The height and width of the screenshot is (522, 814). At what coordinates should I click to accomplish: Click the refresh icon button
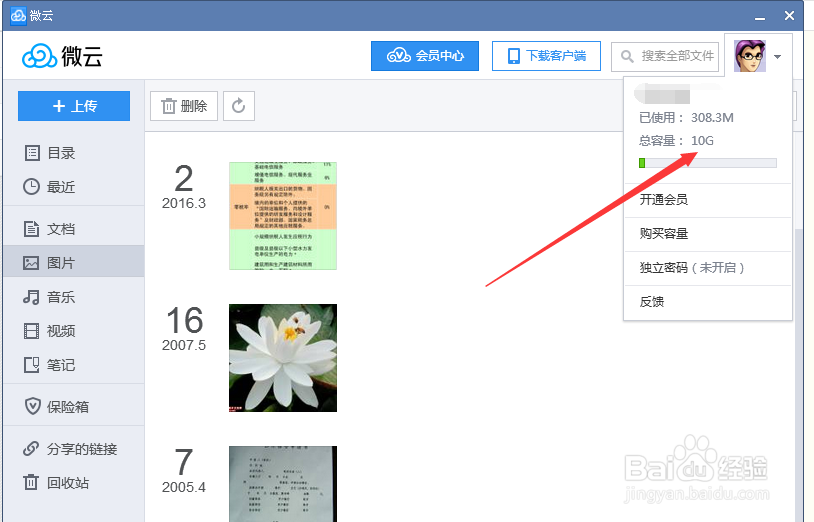[239, 106]
